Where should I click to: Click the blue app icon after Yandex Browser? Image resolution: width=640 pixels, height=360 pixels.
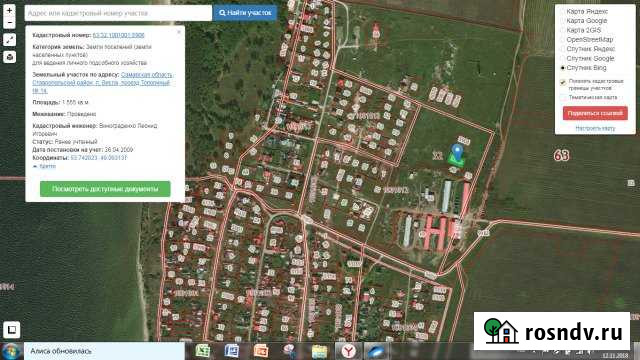[x=376, y=351]
